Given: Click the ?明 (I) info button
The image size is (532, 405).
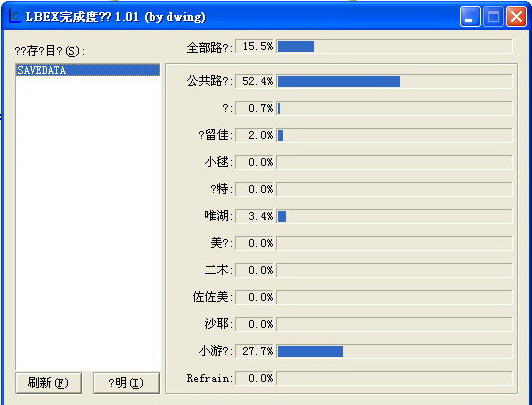Looking at the screenshot, I should (x=126, y=383).
